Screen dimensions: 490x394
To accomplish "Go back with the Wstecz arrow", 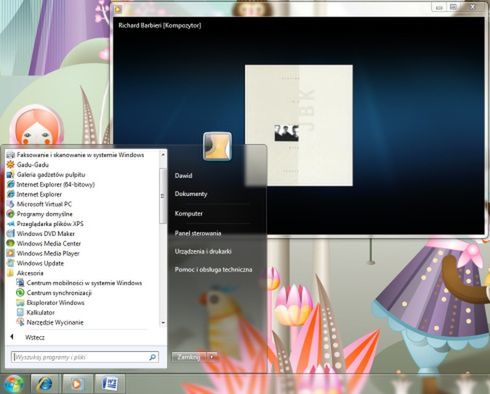I will coord(12,337).
